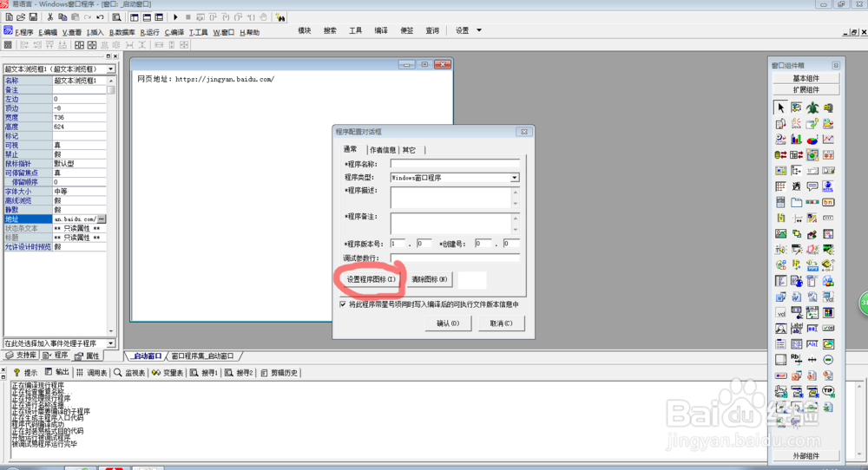
Task: Click the Cut scissors icon
Action: coord(49,17)
